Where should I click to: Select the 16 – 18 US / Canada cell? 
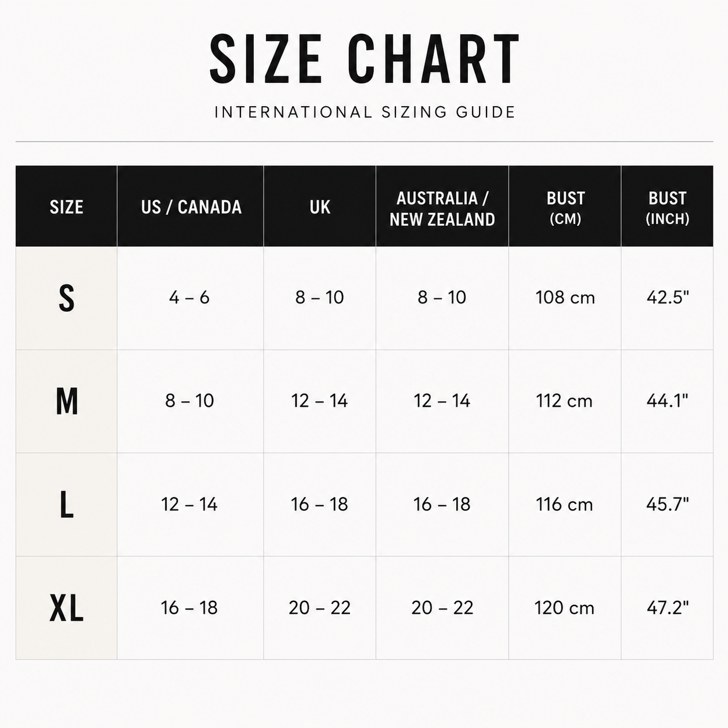(189, 607)
